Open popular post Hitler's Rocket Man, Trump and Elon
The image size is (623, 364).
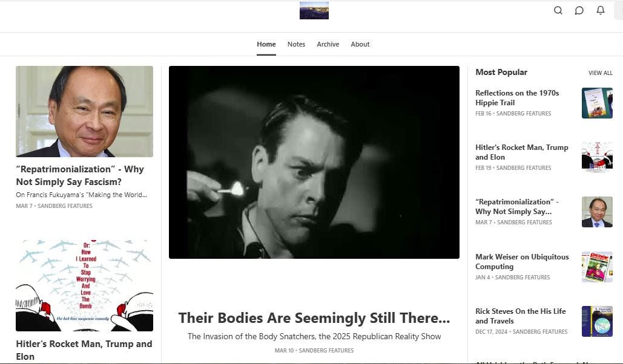[522, 152]
